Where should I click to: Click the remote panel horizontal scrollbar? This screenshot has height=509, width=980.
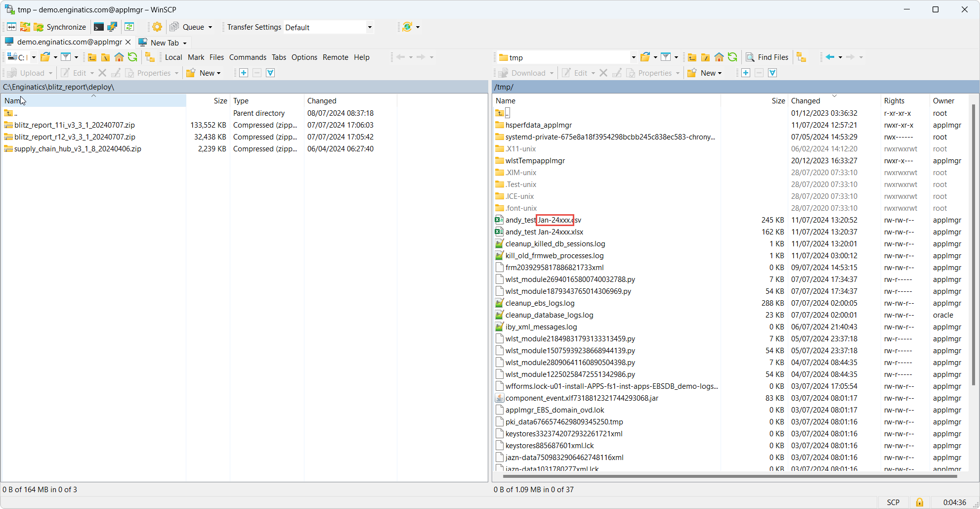click(x=729, y=476)
